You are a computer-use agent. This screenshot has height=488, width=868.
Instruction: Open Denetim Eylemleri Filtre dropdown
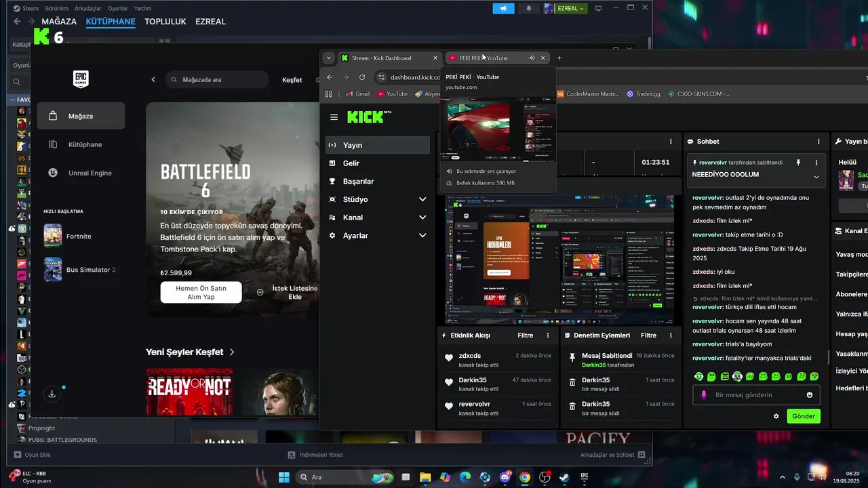(648, 335)
